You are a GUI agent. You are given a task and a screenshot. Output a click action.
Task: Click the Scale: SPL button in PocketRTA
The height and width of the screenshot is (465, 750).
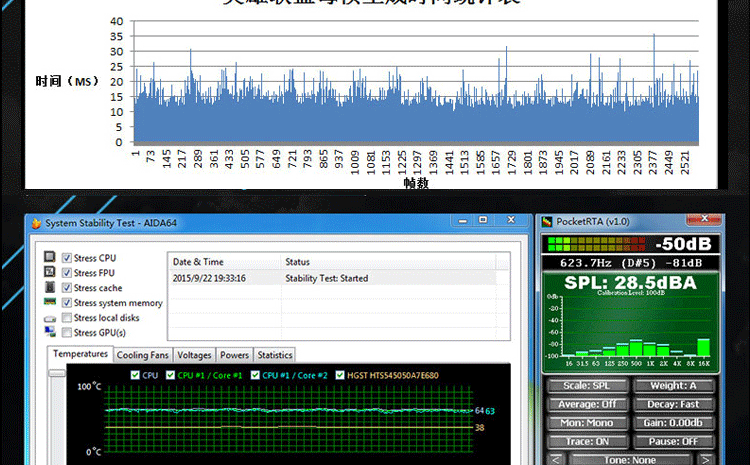coord(587,386)
